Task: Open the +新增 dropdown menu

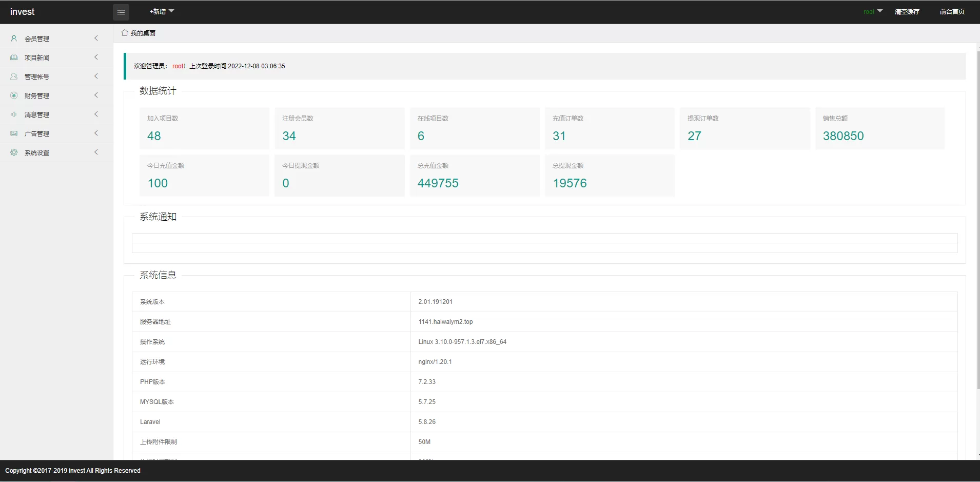Action: (x=162, y=11)
